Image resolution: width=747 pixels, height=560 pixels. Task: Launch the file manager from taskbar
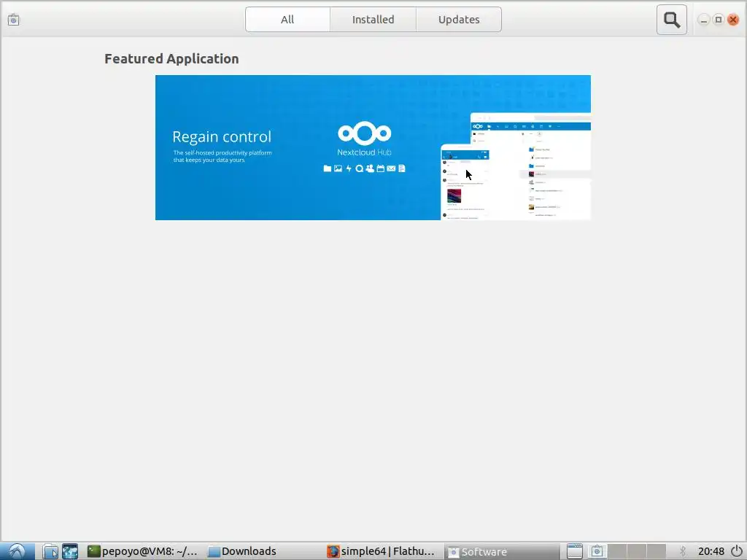(x=50, y=551)
